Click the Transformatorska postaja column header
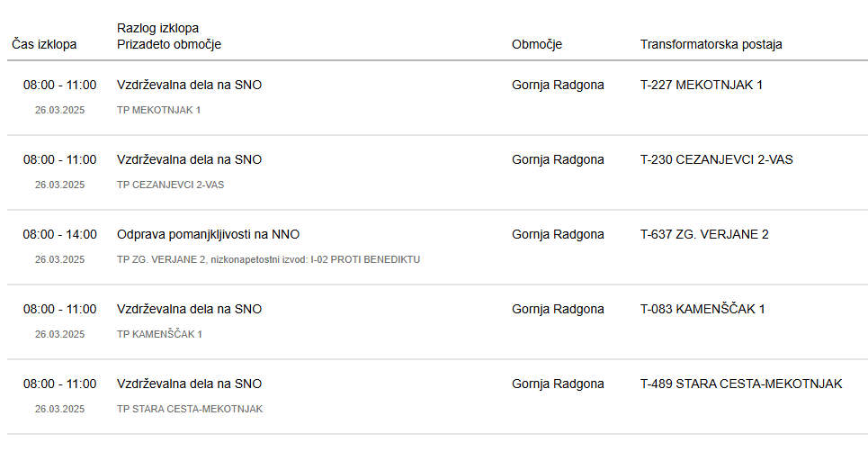This screenshot has width=868, height=452. [711, 44]
